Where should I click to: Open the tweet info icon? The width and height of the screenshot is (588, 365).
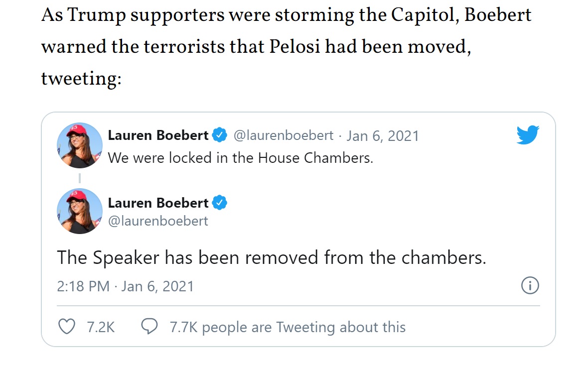click(529, 286)
